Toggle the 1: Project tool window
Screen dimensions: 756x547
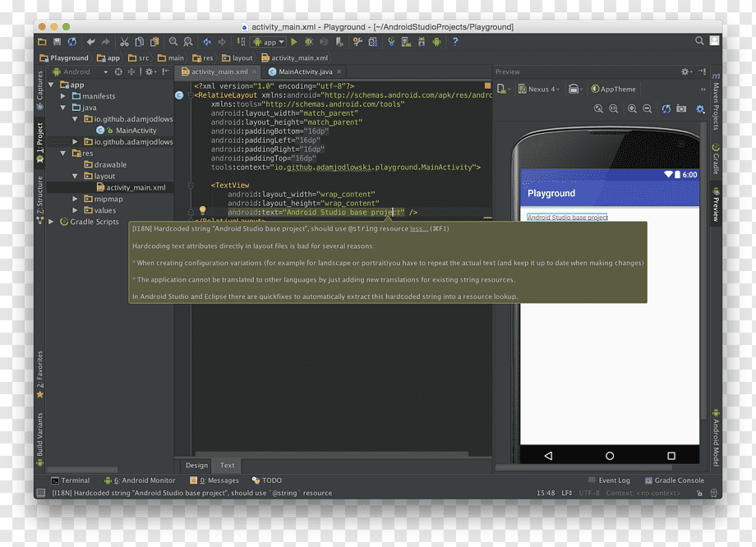[x=40, y=142]
